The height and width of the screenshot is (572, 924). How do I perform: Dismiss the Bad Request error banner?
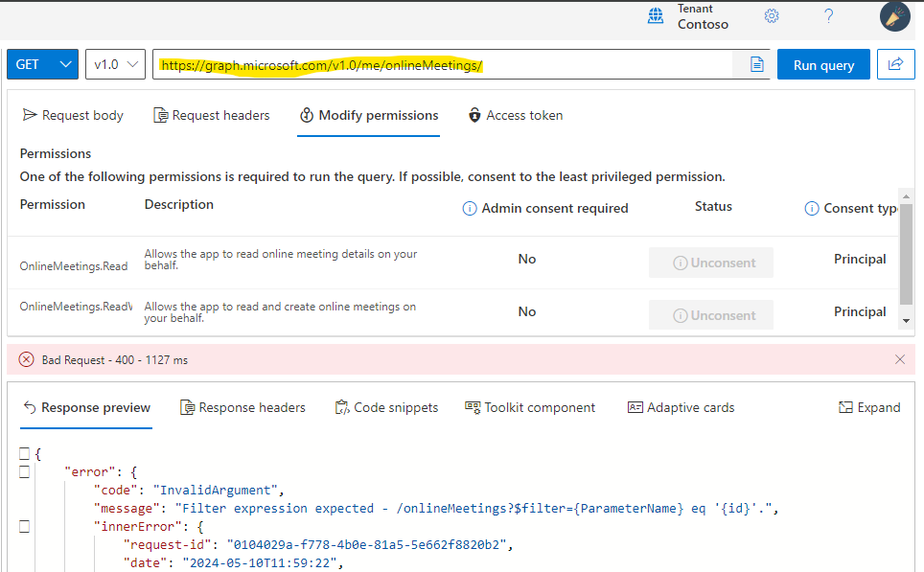pos(899,358)
